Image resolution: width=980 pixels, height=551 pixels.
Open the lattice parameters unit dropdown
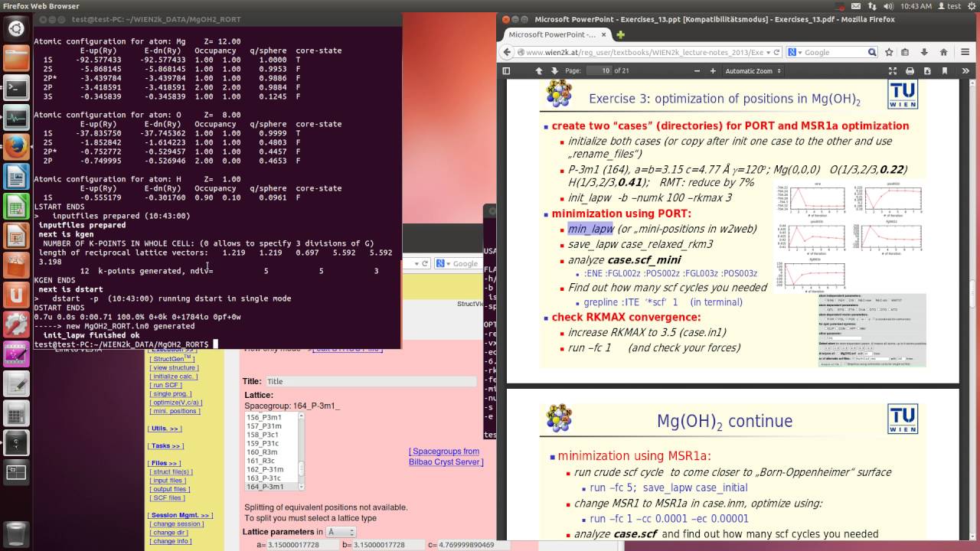(341, 532)
